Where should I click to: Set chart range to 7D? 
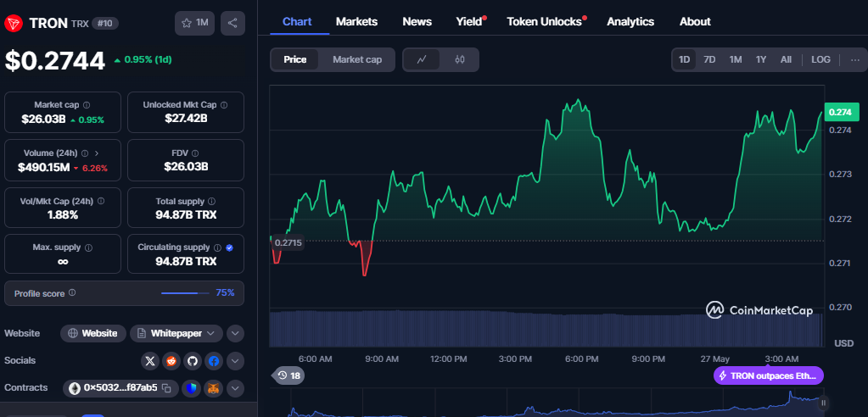pyautogui.click(x=709, y=59)
